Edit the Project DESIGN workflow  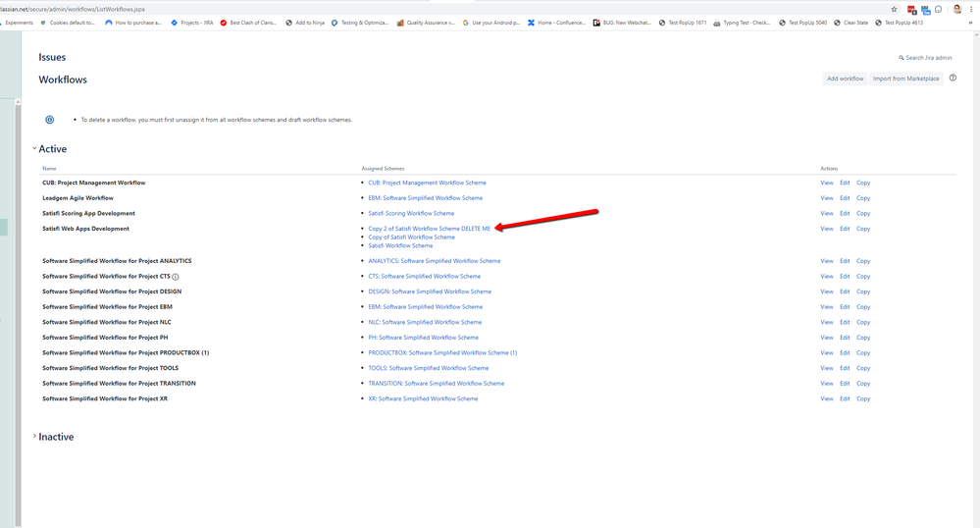[x=845, y=291]
